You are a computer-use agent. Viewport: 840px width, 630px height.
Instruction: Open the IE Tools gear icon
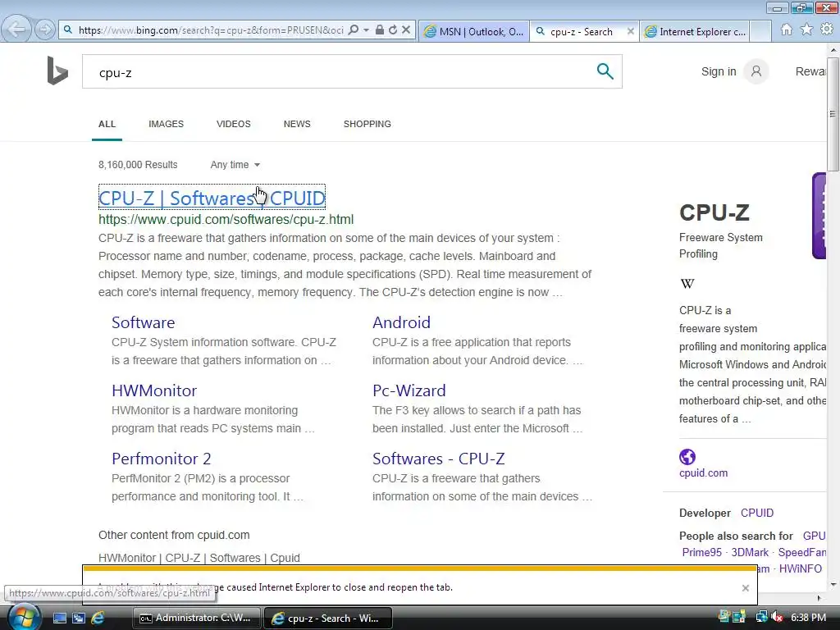click(828, 29)
